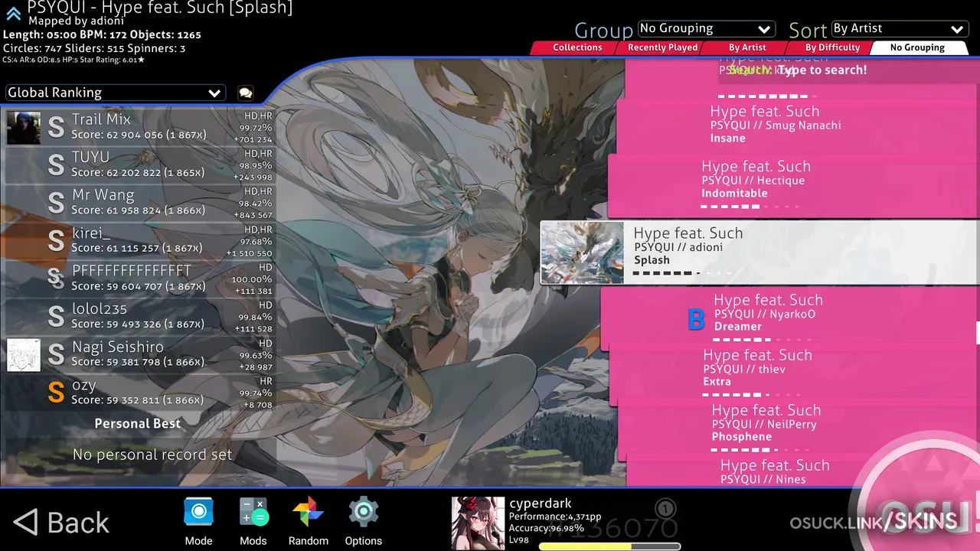Open Mr Wang's leaderboard score
The image size is (980, 551).
[x=139, y=203]
